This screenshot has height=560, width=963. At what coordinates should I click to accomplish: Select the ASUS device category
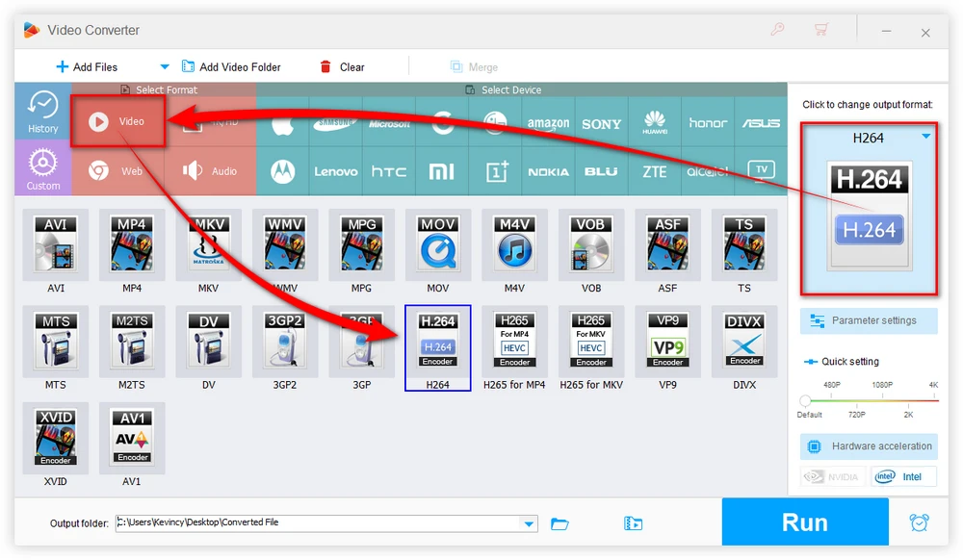pos(761,123)
